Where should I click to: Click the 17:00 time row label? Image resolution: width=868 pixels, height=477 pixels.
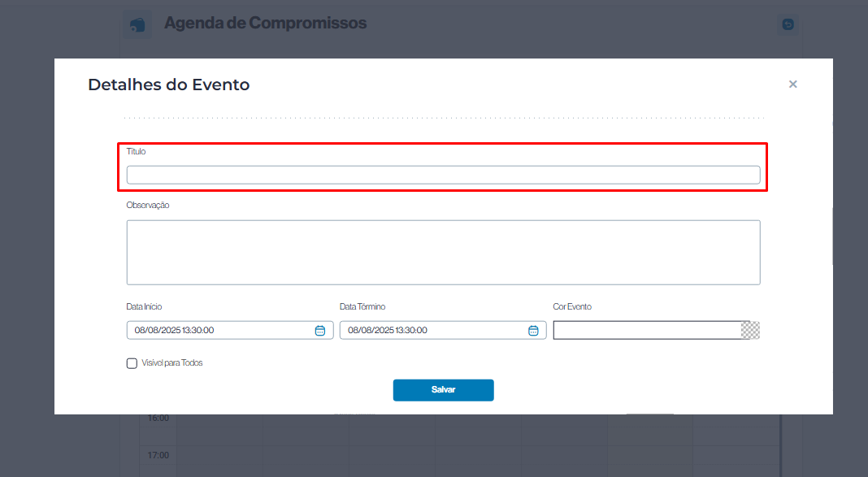pos(158,455)
